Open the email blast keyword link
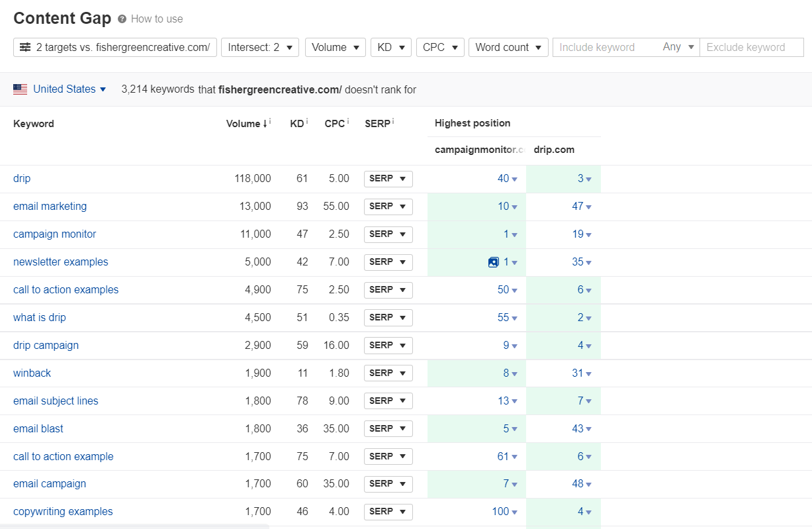 click(38, 429)
